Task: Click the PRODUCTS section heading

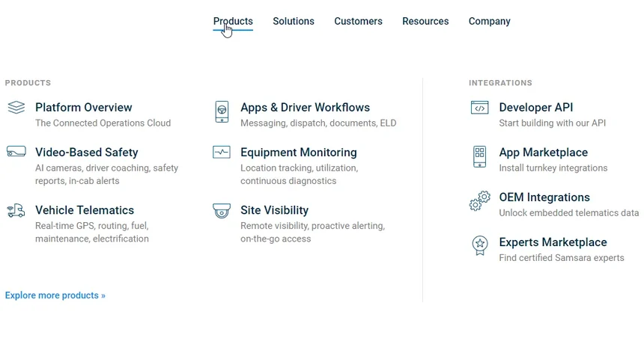Action: pyautogui.click(x=28, y=83)
